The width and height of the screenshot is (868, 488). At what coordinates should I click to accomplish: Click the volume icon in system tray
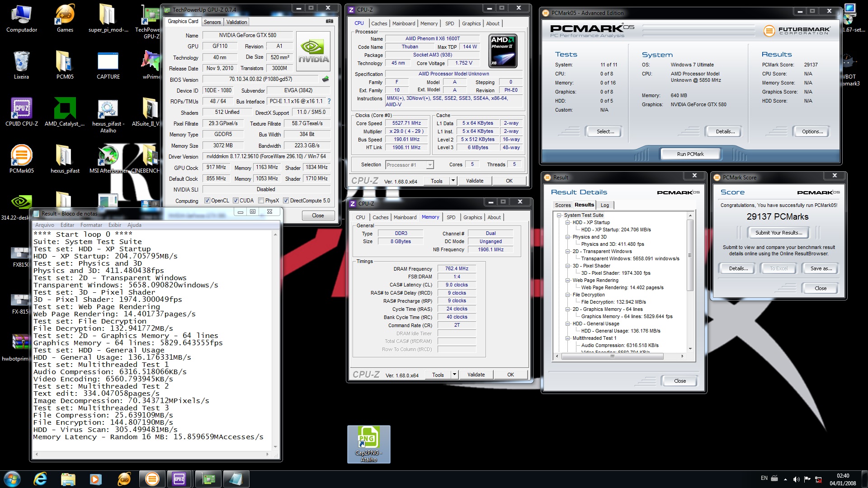pyautogui.click(x=796, y=479)
